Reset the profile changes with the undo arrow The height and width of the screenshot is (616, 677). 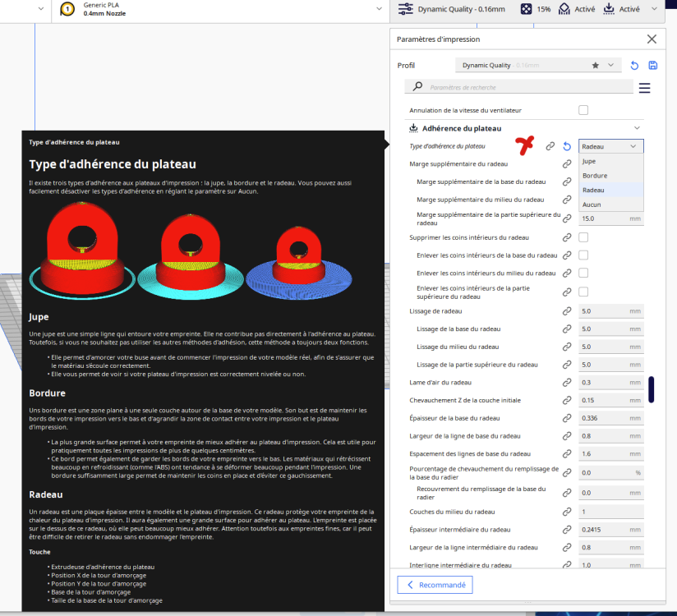pos(634,66)
